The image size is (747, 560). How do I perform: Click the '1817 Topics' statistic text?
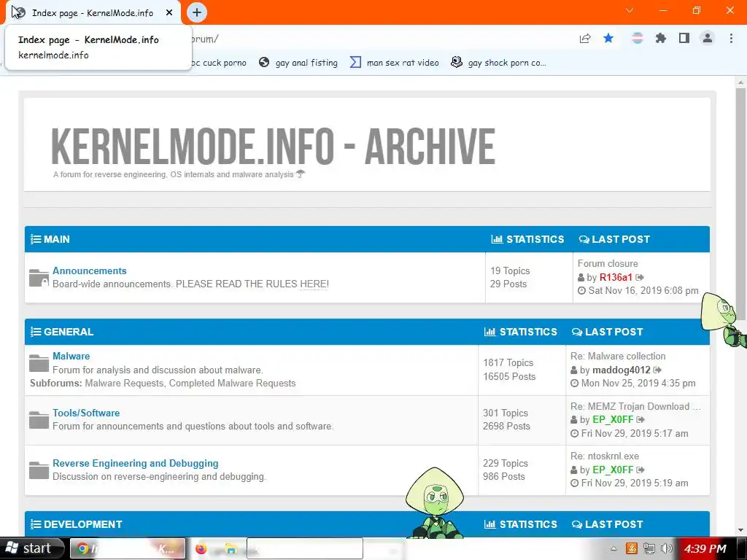508,363
